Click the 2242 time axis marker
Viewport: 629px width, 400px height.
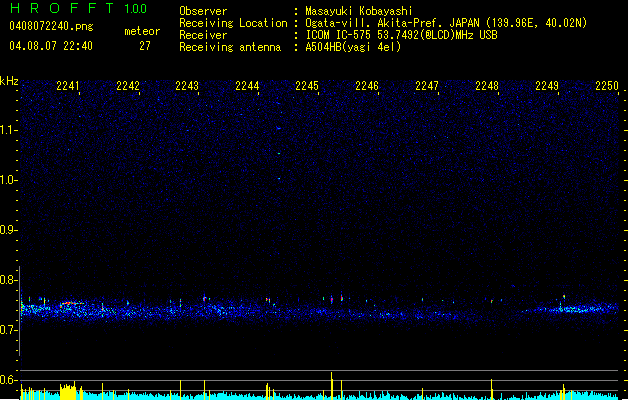[x=128, y=86]
